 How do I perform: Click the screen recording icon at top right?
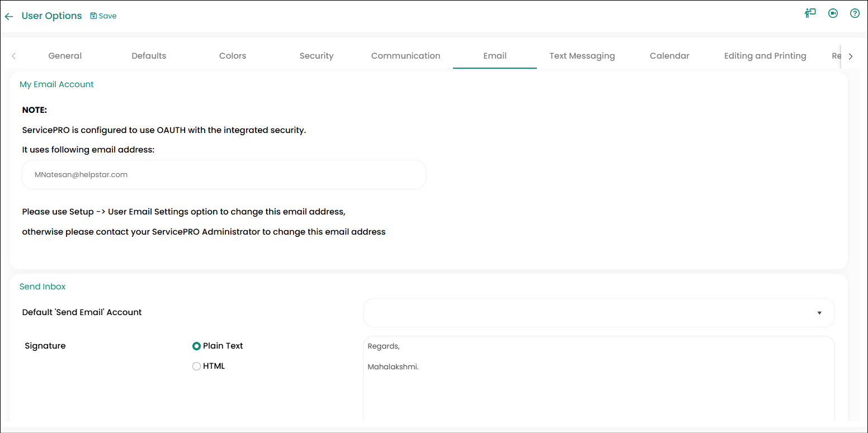[833, 13]
